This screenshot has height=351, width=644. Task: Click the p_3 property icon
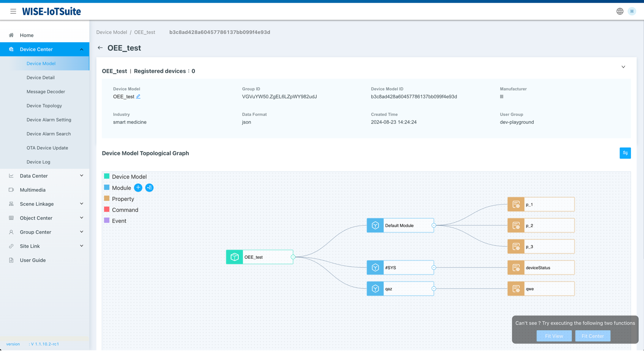[x=516, y=247]
